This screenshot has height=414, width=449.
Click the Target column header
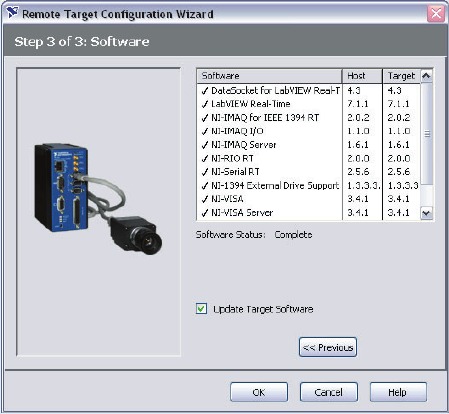click(402, 76)
